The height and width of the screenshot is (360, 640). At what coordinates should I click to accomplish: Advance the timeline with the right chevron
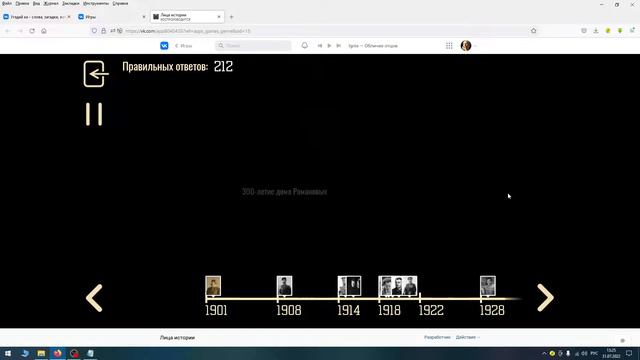[545, 298]
